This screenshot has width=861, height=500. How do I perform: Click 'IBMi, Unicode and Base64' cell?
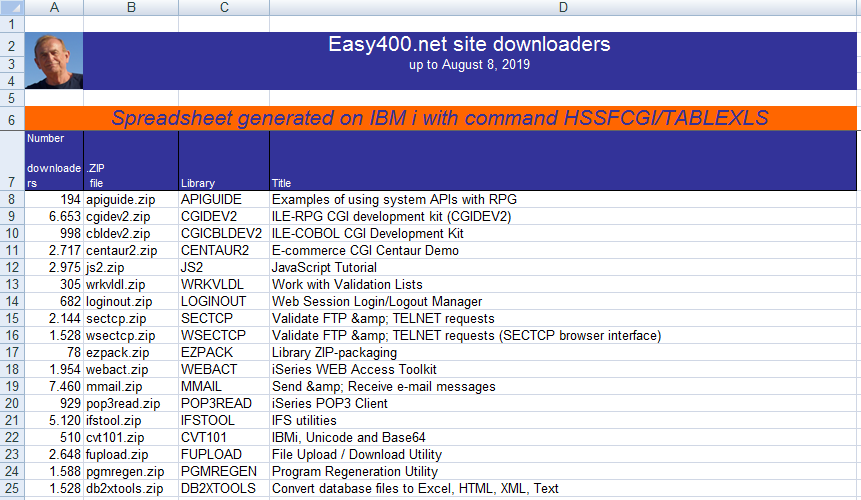563,437
